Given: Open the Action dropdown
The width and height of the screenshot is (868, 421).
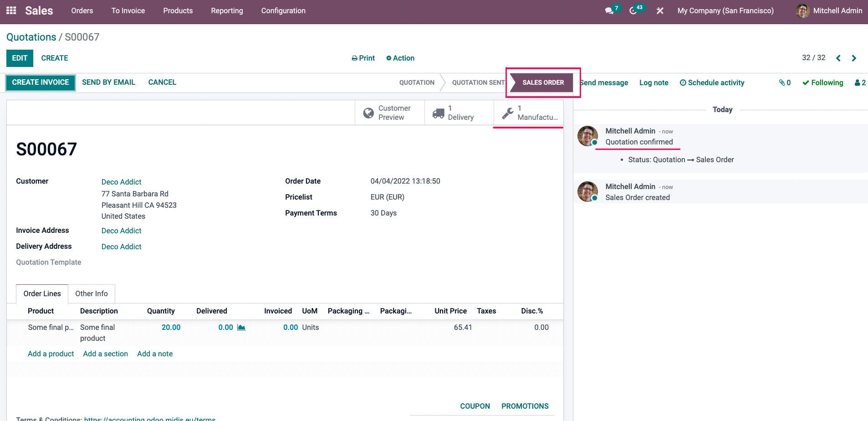Looking at the screenshot, I should point(400,58).
